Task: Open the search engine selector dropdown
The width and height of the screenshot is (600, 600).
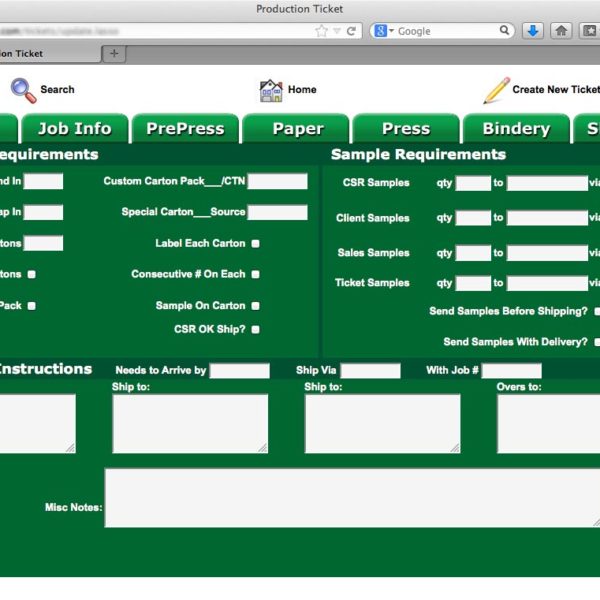Action: [384, 31]
